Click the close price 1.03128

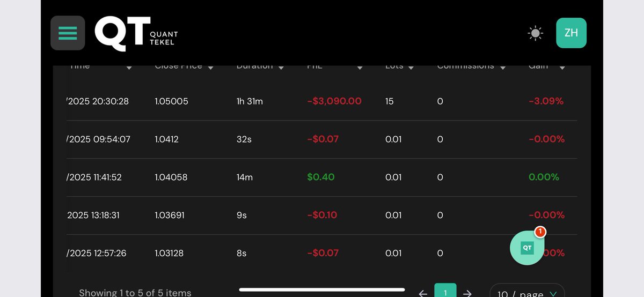coord(169,253)
